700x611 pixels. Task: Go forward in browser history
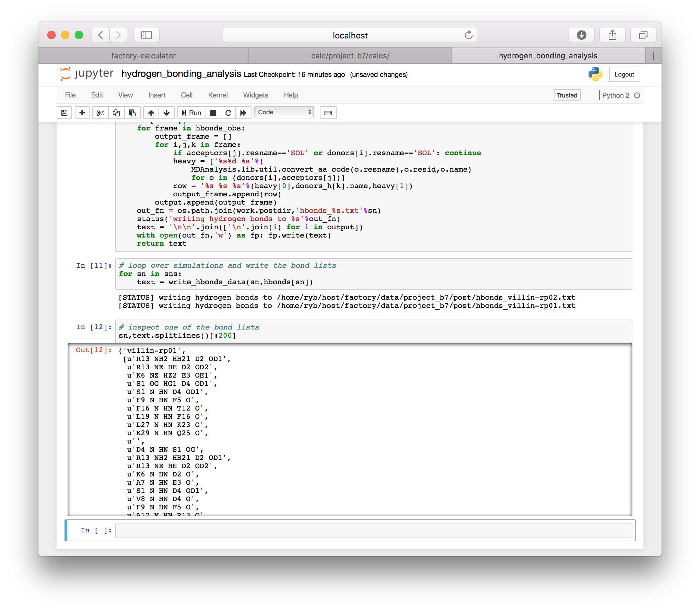point(118,35)
